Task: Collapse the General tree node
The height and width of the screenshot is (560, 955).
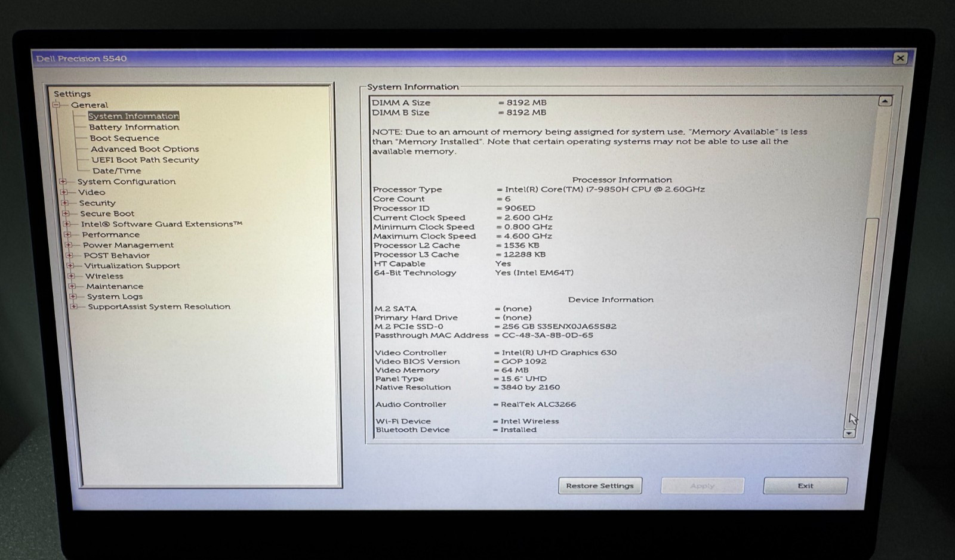Action: click(x=57, y=105)
